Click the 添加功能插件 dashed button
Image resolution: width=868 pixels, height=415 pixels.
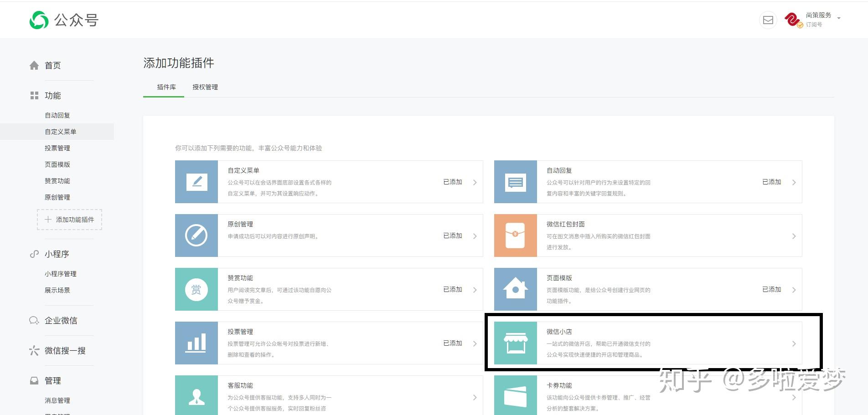click(x=69, y=220)
